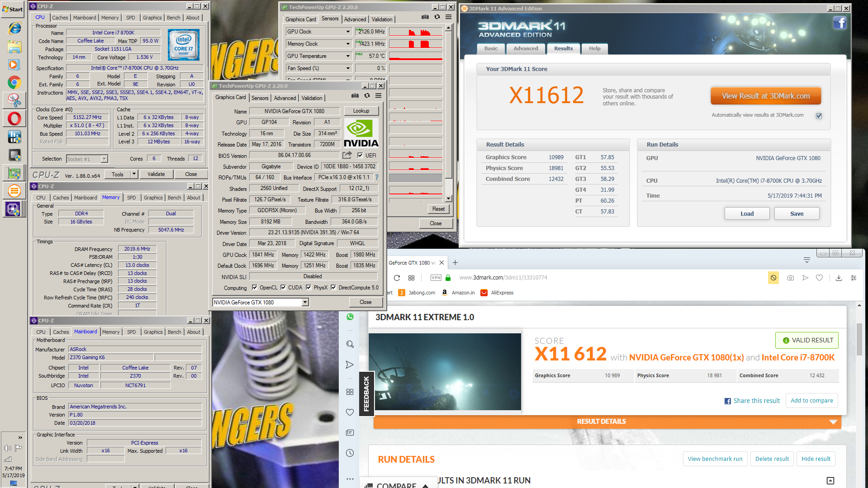Viewport: 868px width, 488px height.
Task: Open the Advanced tab in 3DMark 11
Action: [526, 48]
